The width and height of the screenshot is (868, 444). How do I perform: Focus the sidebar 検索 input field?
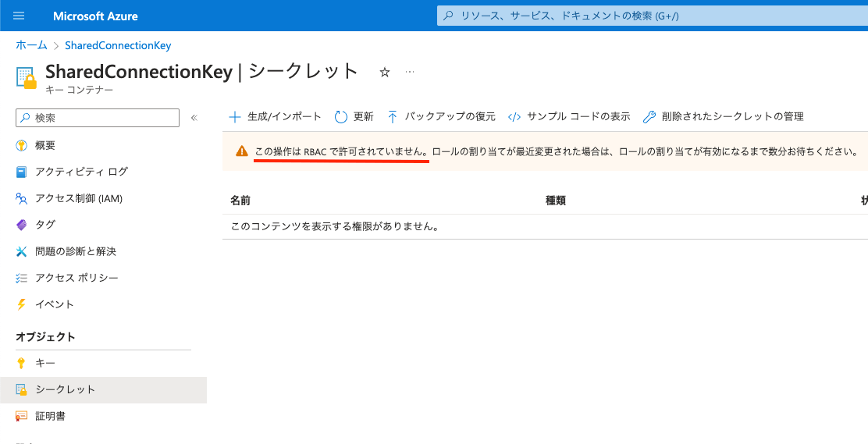point(98,118)
